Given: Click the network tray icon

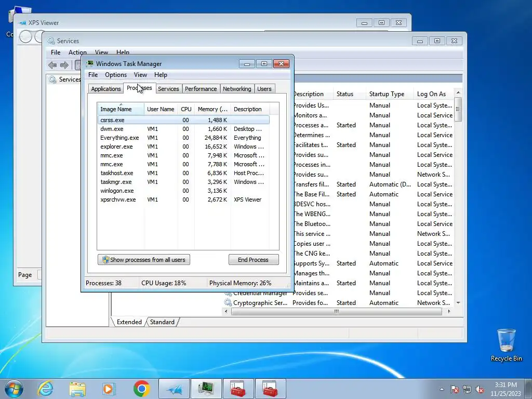Looking at the screenshot, I should coord(467,389).
